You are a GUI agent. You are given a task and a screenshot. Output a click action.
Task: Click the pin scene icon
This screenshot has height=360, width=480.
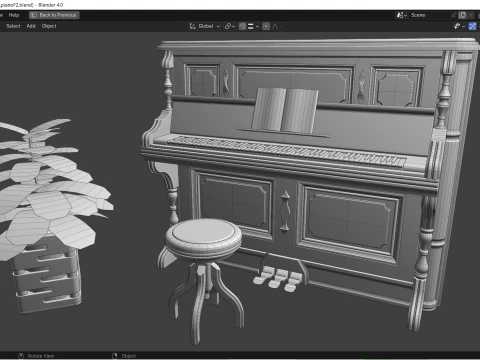pos(453,15)
